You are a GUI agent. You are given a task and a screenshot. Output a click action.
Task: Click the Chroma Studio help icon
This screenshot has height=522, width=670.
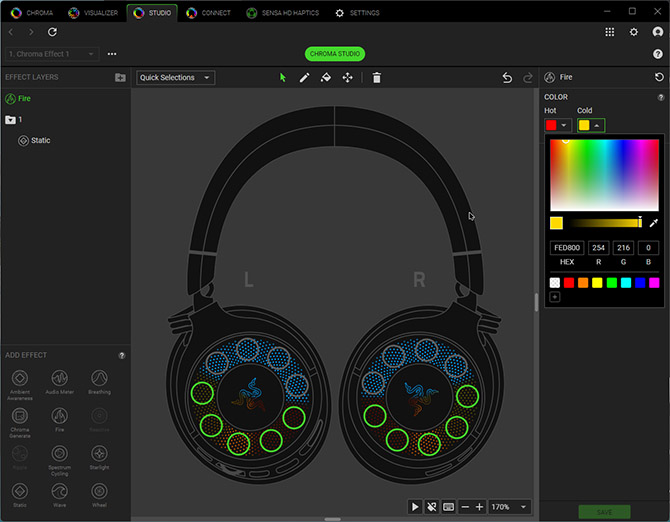click(x=658, y=54)
